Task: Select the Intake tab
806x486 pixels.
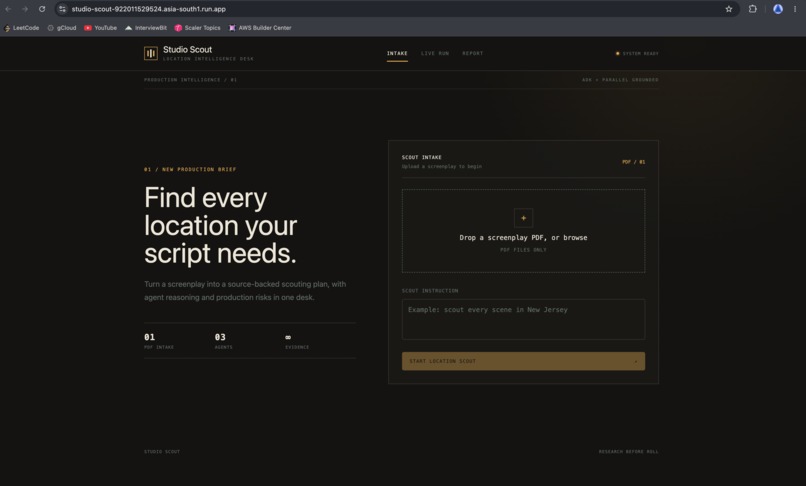Action: [x=397, y=53]
